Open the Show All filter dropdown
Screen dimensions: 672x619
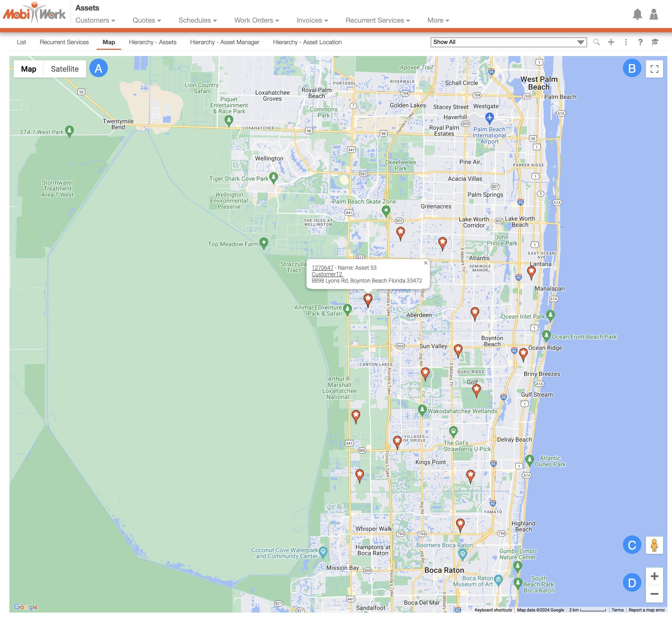click(x=508, y=42)
